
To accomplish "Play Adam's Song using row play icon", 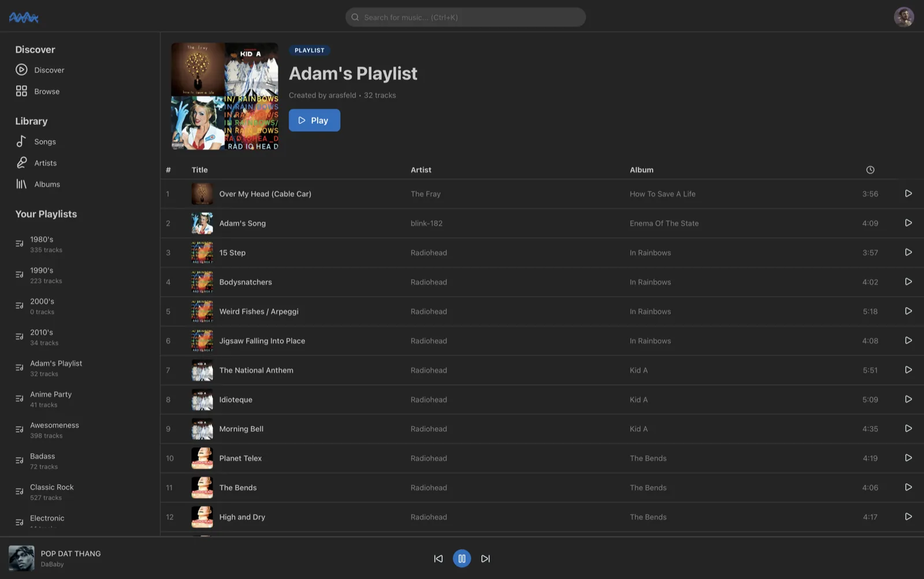I will click(x=908, y=223).
